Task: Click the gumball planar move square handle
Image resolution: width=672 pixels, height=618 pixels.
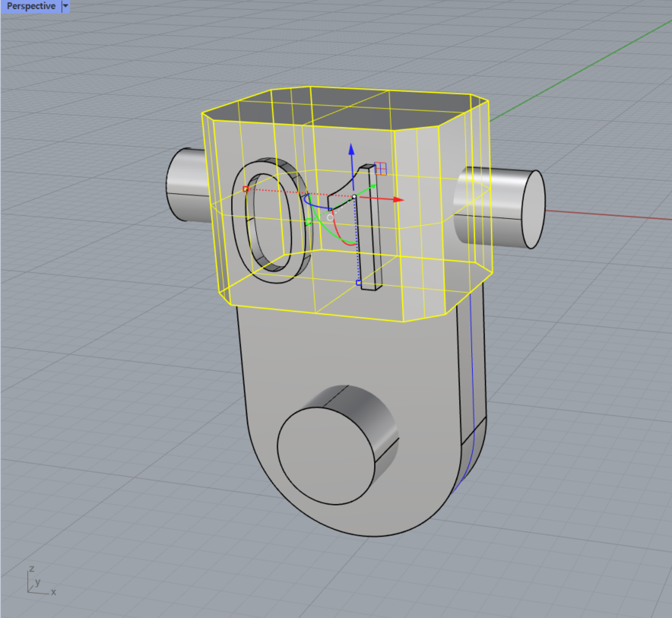Action: point(381,169)
